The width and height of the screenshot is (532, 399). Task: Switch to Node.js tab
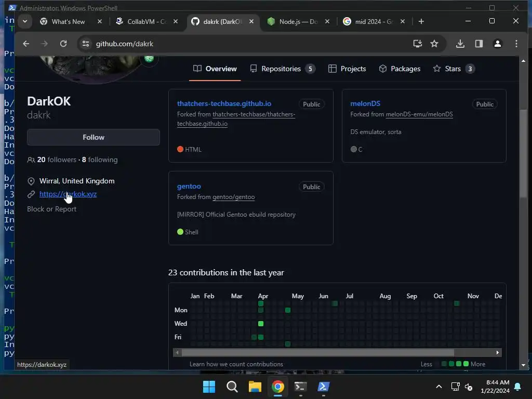(298, 22)
